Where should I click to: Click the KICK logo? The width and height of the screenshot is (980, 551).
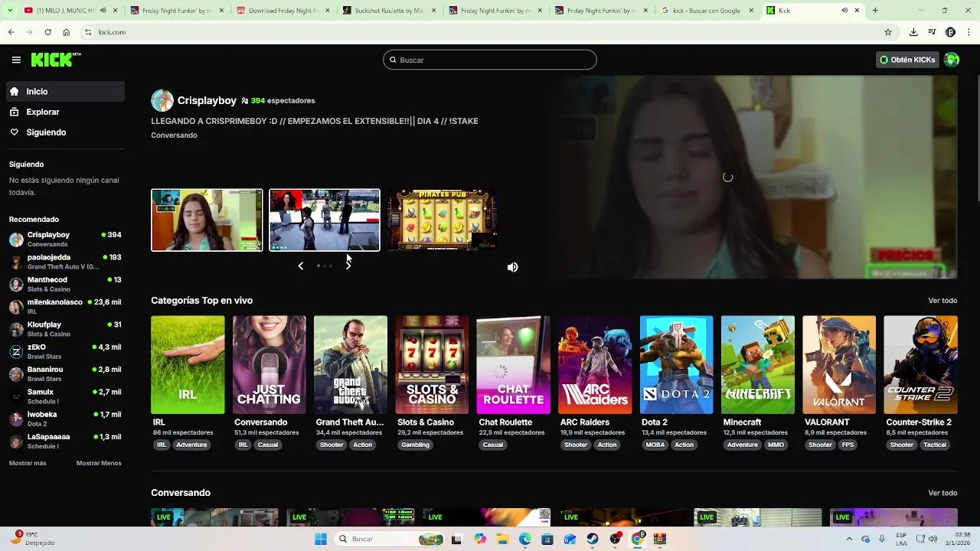tap(55, 60)
